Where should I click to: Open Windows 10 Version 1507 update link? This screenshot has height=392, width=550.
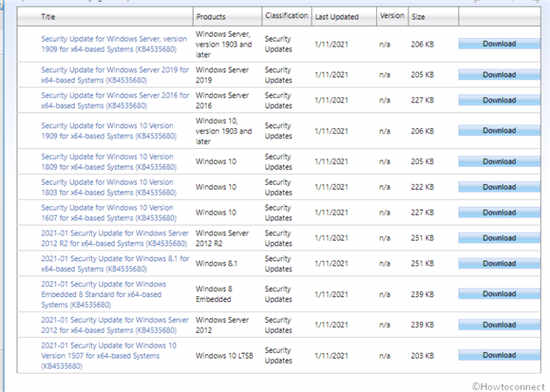click(109, 356)
